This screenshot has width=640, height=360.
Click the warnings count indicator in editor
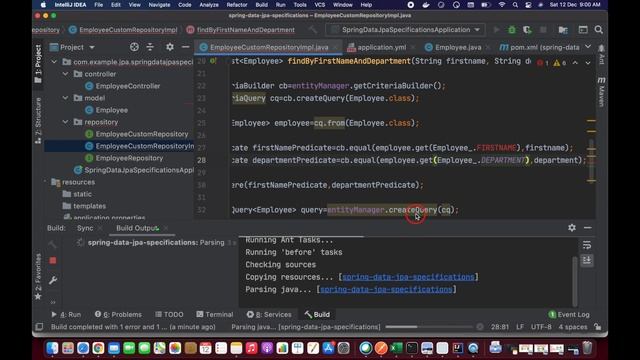coord(560,63)
